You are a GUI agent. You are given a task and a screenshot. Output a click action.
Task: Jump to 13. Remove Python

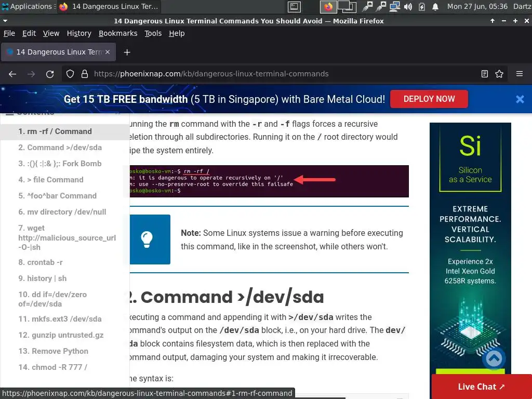coord(54,351)
